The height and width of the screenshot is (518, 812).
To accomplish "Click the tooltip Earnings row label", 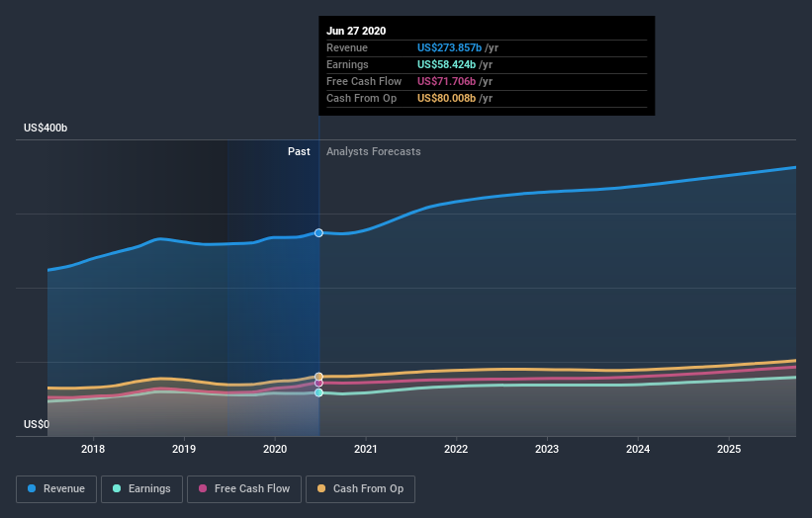I will (347, 64).
